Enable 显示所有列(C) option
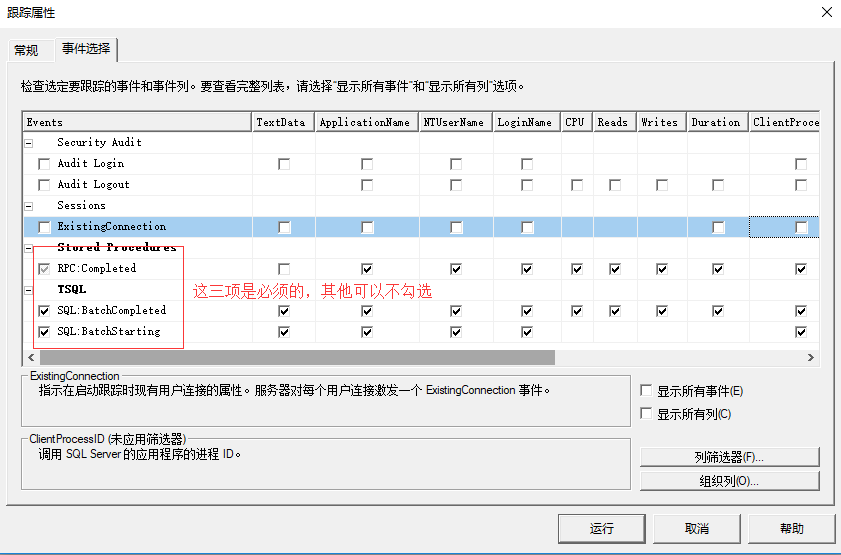841x555 pixels. point(646,413)
